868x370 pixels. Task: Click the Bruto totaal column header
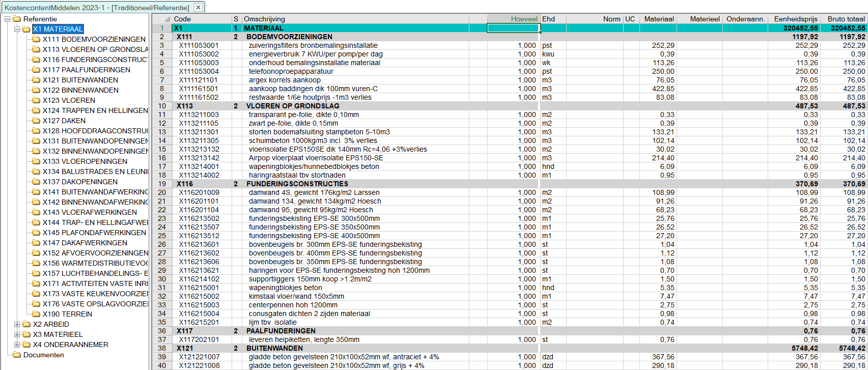coord(844,19)
